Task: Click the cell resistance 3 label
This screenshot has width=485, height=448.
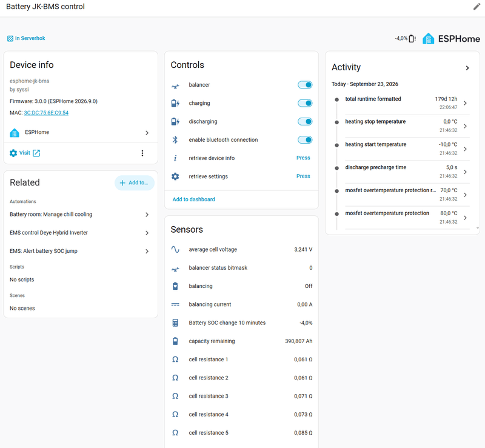Action: [x=209, y=396]
